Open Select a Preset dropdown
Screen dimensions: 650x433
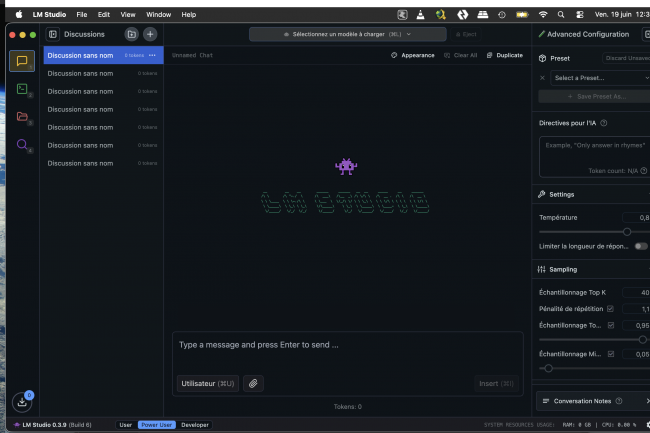pos(599,78)
